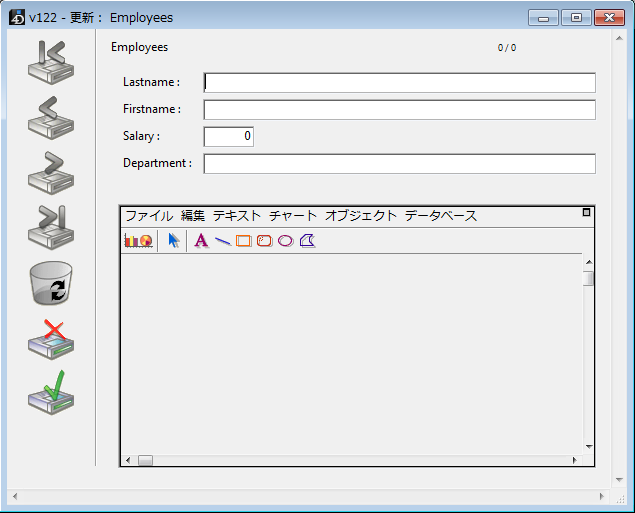Cancel changes with the red X icon
635x513 pixels.
(x=51, y=339)
